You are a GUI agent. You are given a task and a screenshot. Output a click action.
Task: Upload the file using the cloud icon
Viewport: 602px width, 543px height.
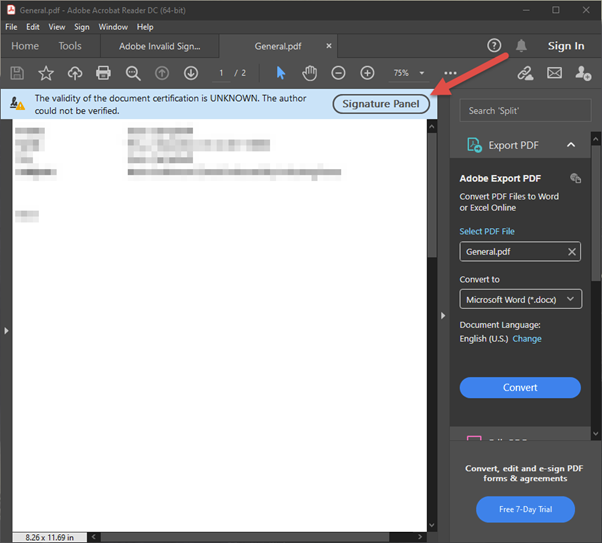(x=75, y=73)
